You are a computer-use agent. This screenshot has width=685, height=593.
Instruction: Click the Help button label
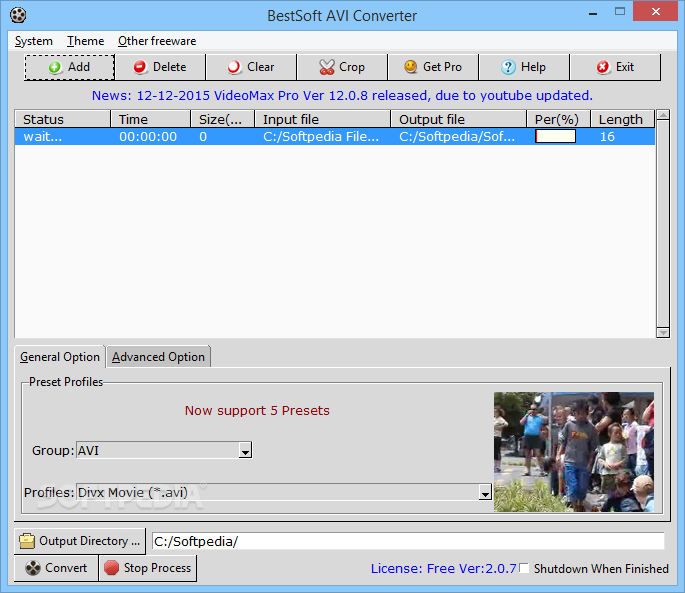(533, 67)
